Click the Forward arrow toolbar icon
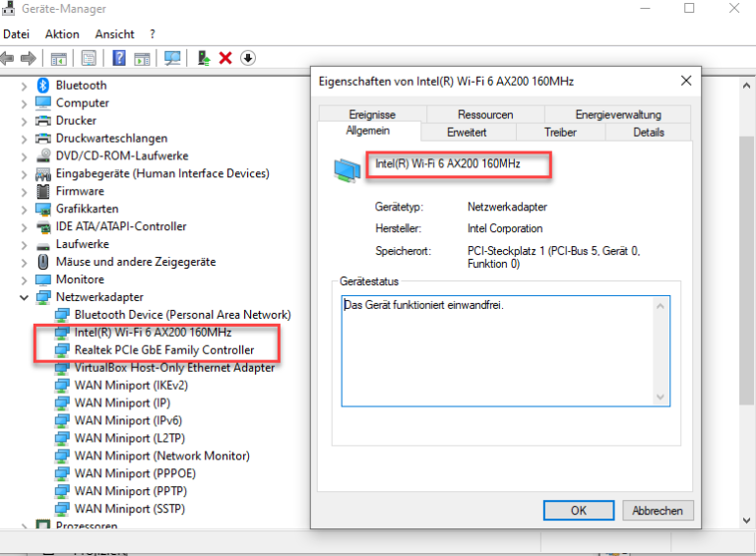The width and height of the screenshot is (756, 556). (x=28, y=58)
